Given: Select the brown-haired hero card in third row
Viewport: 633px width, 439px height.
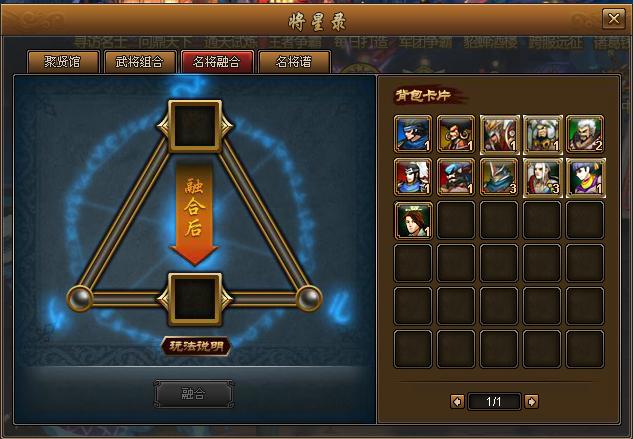Looking at the screenshot, I should [413, 220].
